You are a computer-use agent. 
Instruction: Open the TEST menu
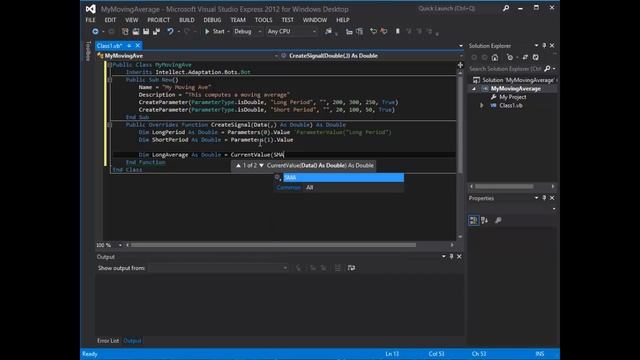point(287,20)
